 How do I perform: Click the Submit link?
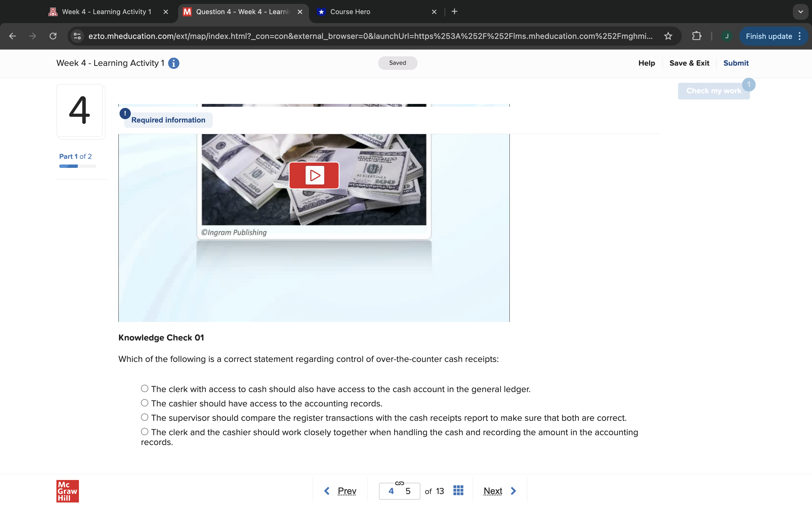pos(736,63)
